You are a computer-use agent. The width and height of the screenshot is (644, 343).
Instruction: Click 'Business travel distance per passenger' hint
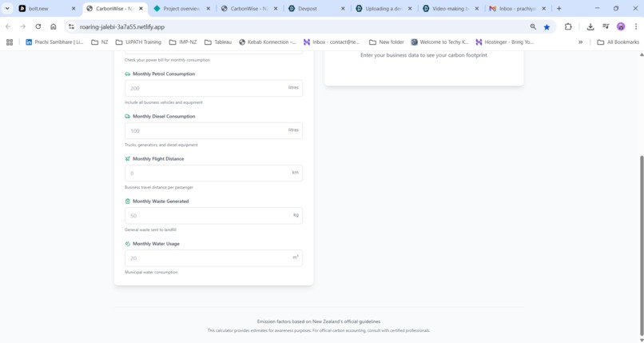coord(158,187)
